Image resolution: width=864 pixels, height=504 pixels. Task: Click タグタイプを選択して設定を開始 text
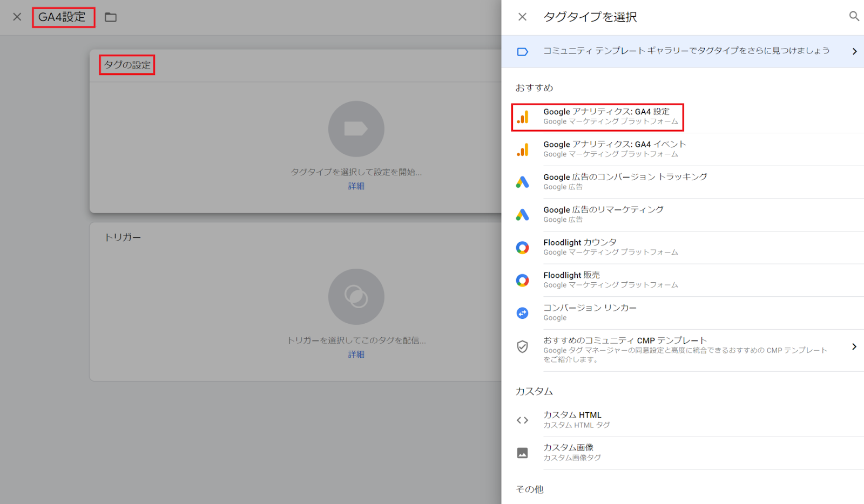click(356, 172)
